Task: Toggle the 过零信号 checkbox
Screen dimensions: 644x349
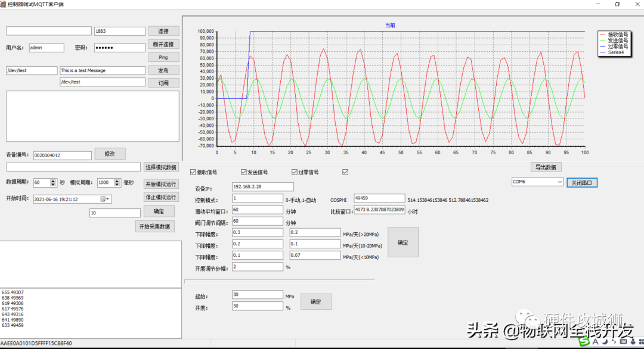Action: tap(295, 172)
